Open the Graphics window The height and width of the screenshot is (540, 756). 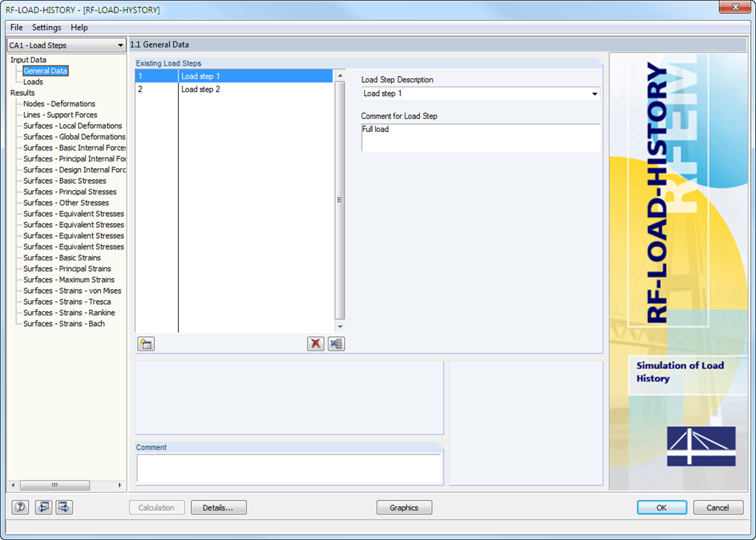coord(404,508)
